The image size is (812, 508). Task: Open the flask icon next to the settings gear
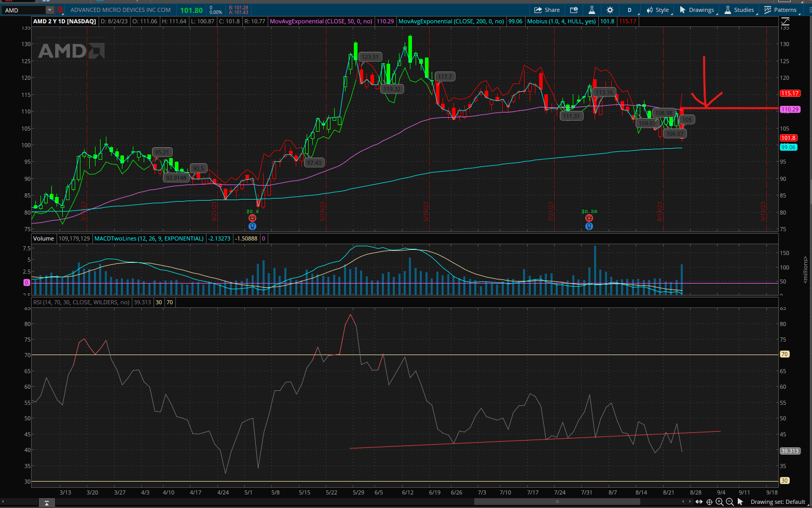coord(591,10)
